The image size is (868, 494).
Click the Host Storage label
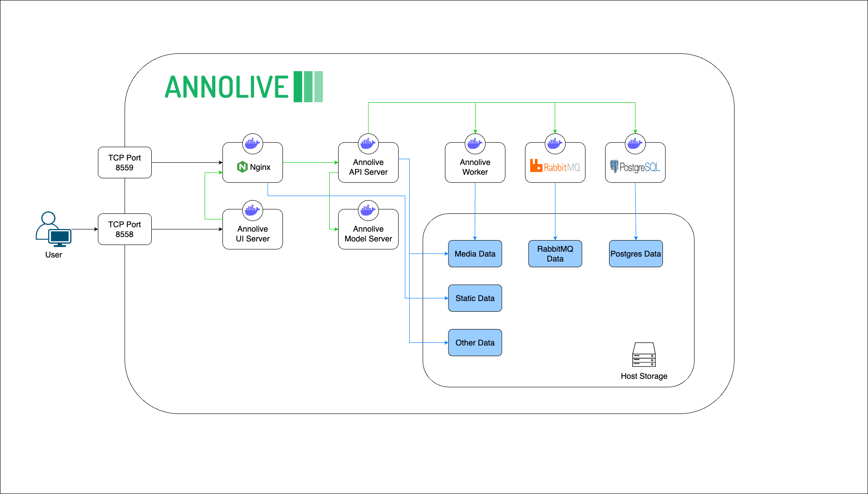644,376
